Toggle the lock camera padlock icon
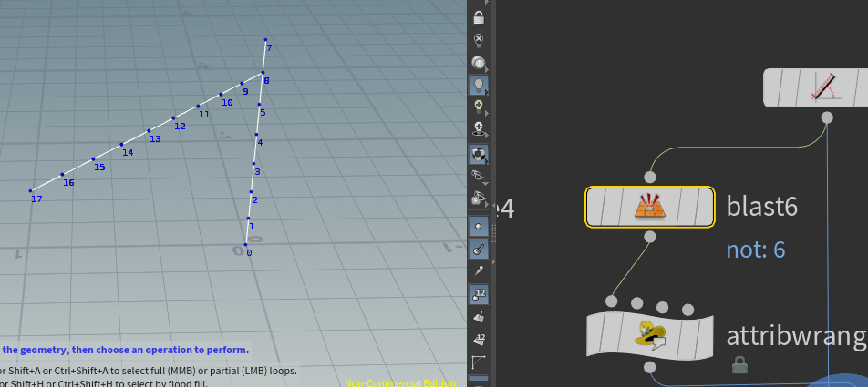Viewport: 868px width, 387px height. click(479, 17)
